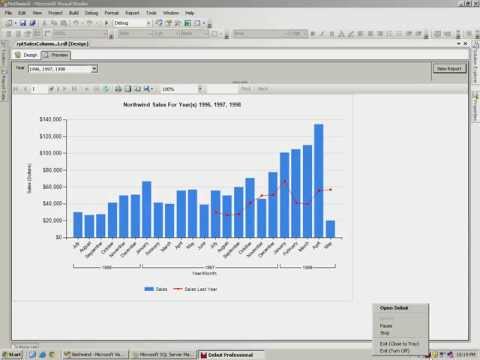The height and width of the screenshot is (360, 480).
Task: Click the Refresh report icon
Action: (106, 89)
